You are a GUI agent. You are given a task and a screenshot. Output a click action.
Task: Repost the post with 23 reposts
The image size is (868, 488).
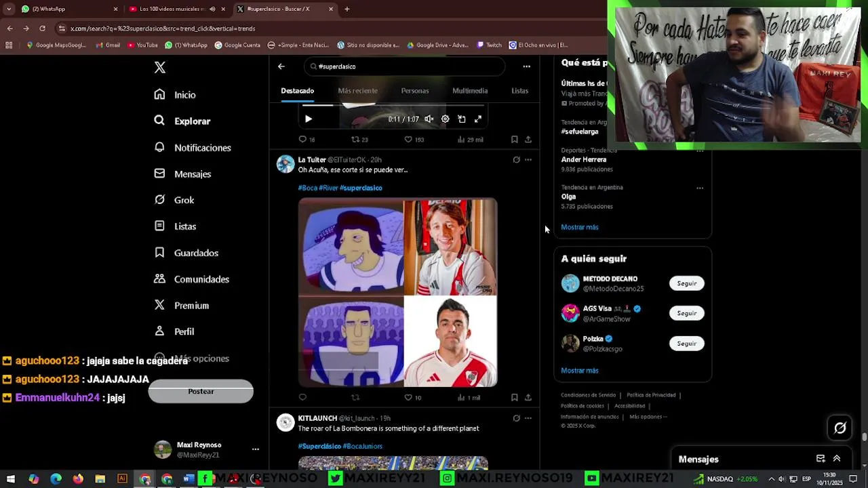click(x=359, y=140)
